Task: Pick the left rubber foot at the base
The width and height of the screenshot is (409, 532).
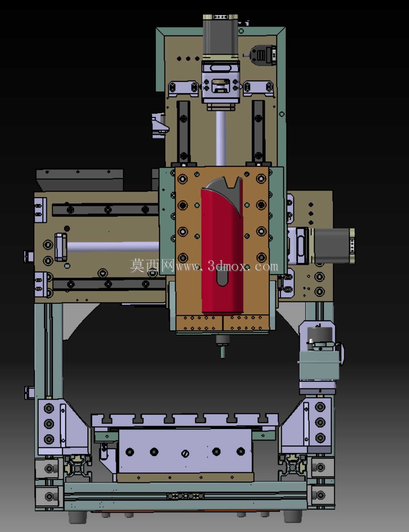Action: pos(78,517)
